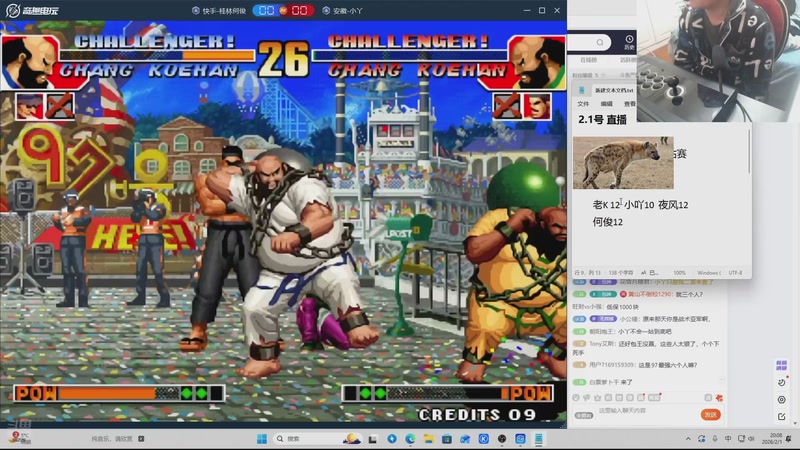The height and width of the screenshot is (450, 800).
Task: Click the megaphone icon in the chat toolbar
Action: (587, 397)
